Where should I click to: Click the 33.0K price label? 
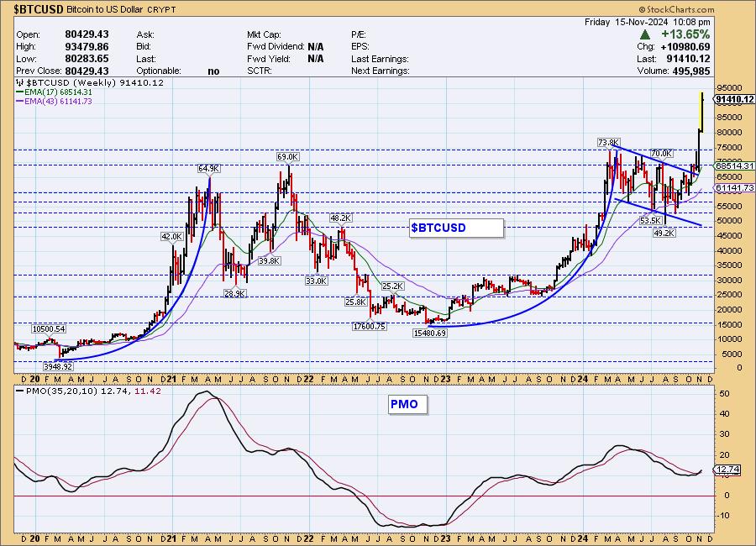(317, 281)
